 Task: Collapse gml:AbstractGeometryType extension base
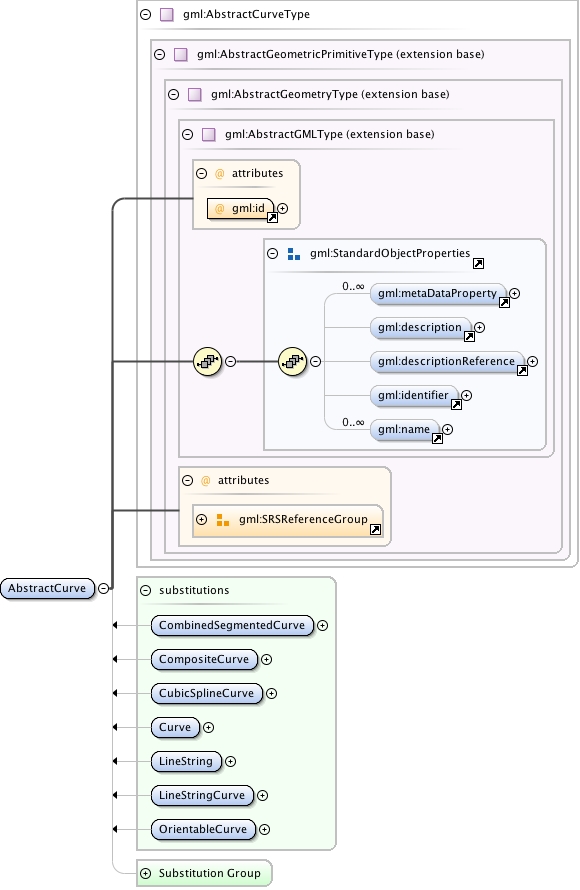pyautogui.click(x=174, y=94)
